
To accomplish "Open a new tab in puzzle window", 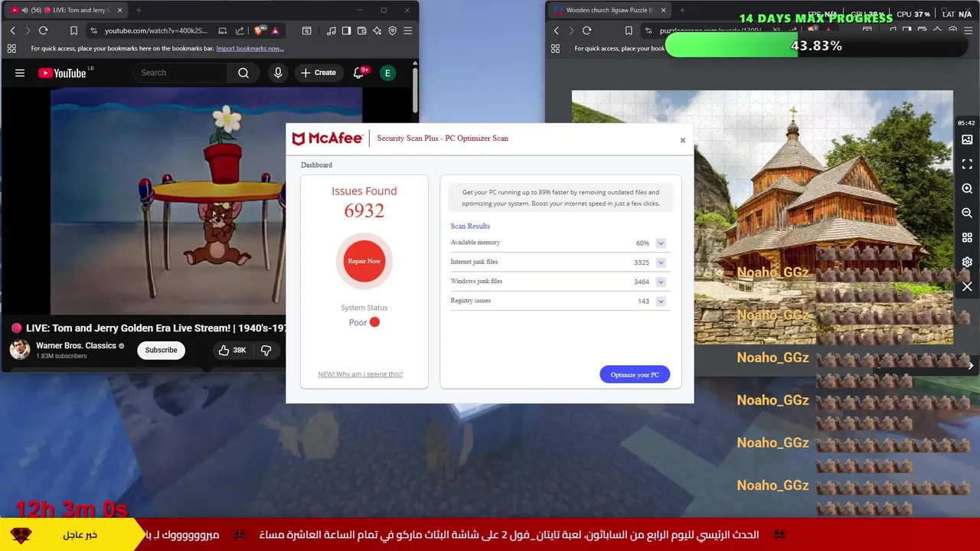I will coord(682,10).
